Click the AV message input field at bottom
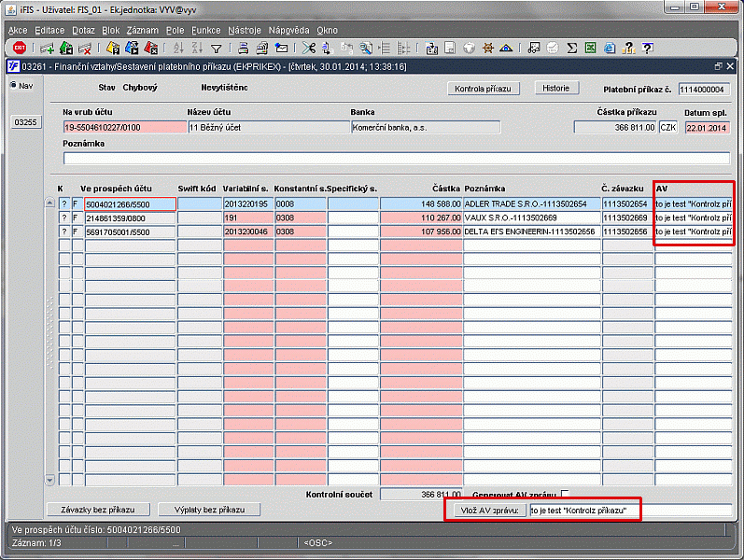The image size is (744, 560). pos(631,511)
